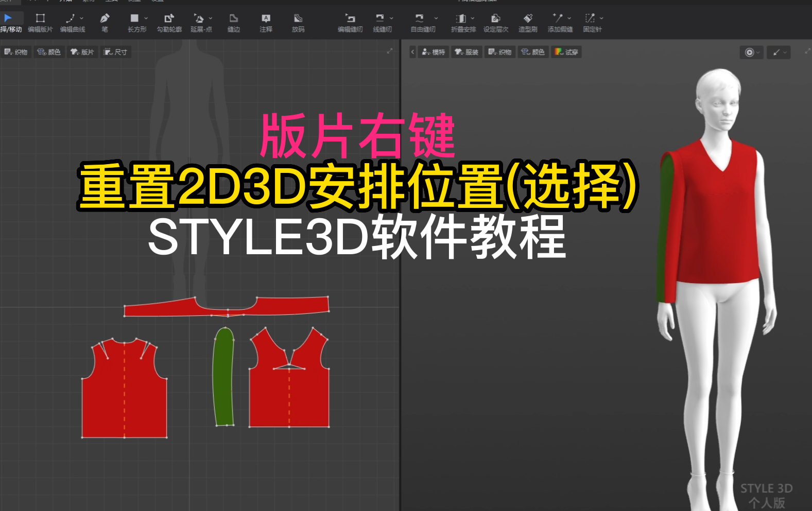Screen dimensions: 812x511
Task: Select the 缝边 seam allowance tool
Action: click(x=234, y=23)
